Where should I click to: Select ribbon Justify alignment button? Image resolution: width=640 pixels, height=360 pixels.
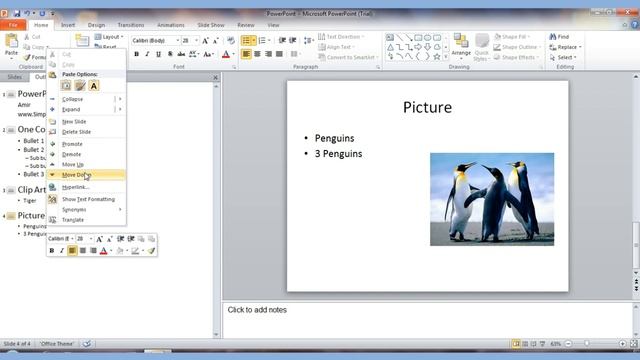tap(279, 54)
